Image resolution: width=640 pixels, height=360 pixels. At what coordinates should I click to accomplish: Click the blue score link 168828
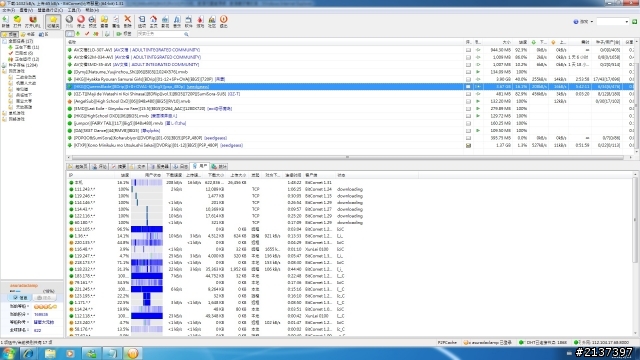(41, 315)
